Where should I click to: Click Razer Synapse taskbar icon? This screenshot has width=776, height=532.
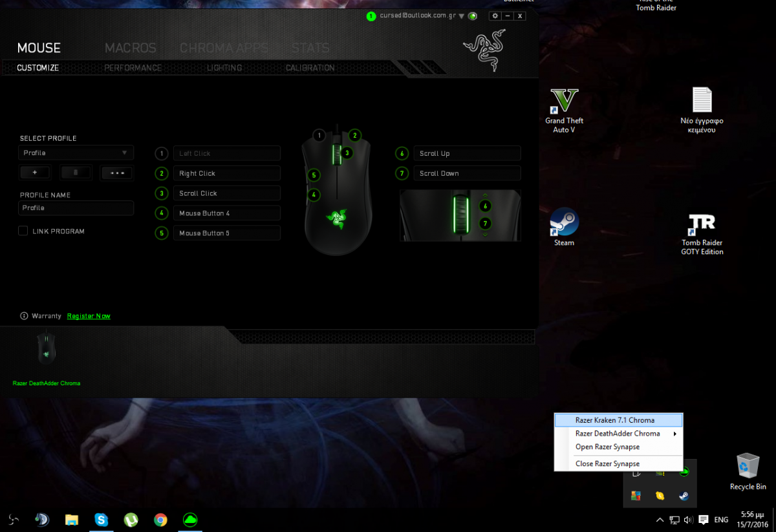(190, 519)
